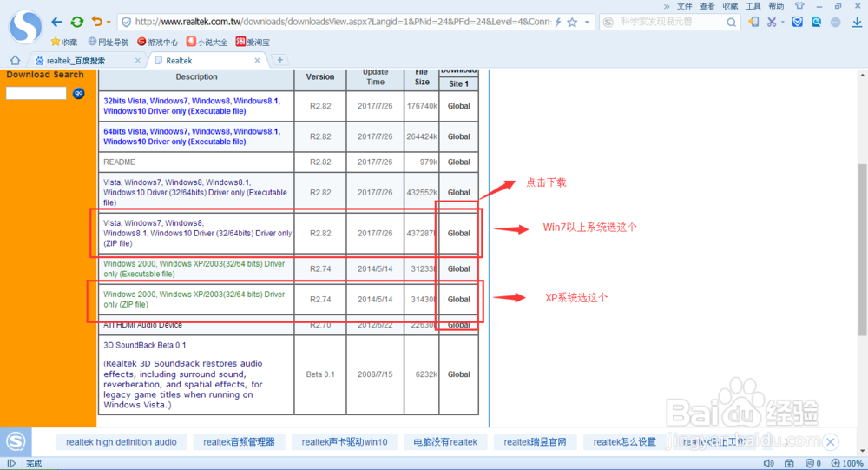Click the status bar sidebar toggle icon
The height and width of the screenshot is (470, 868).
click(x=11, y=463)
